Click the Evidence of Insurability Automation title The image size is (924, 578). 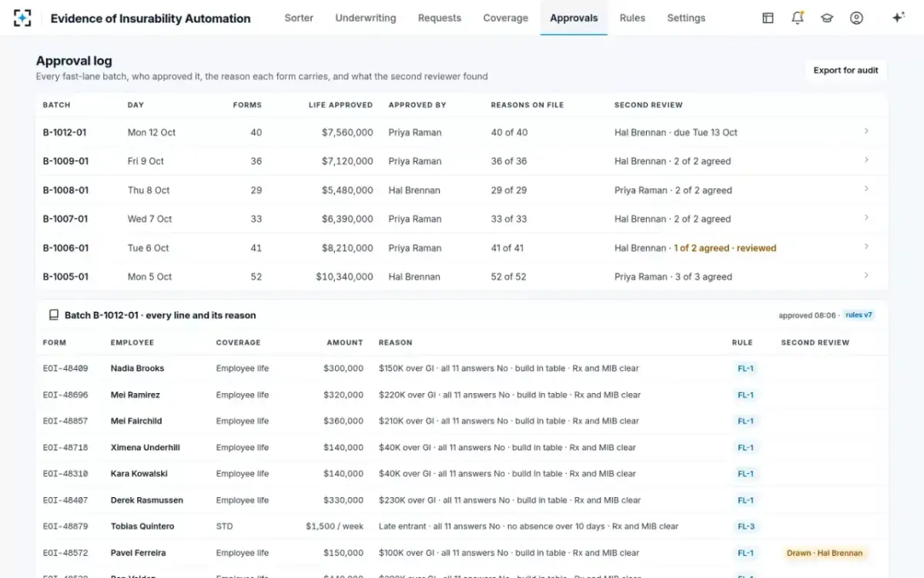point(150,18)
